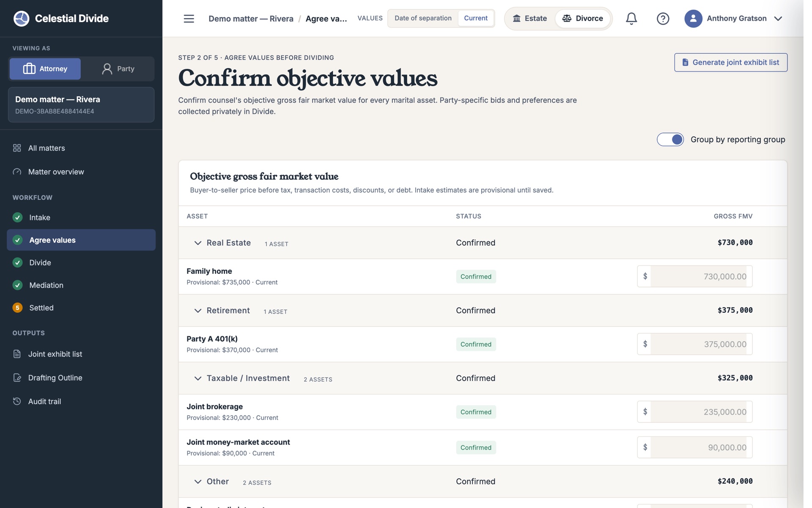Click the Divide step green checkmark icon
The image size is (812, 508).
[x=17, y=262]
